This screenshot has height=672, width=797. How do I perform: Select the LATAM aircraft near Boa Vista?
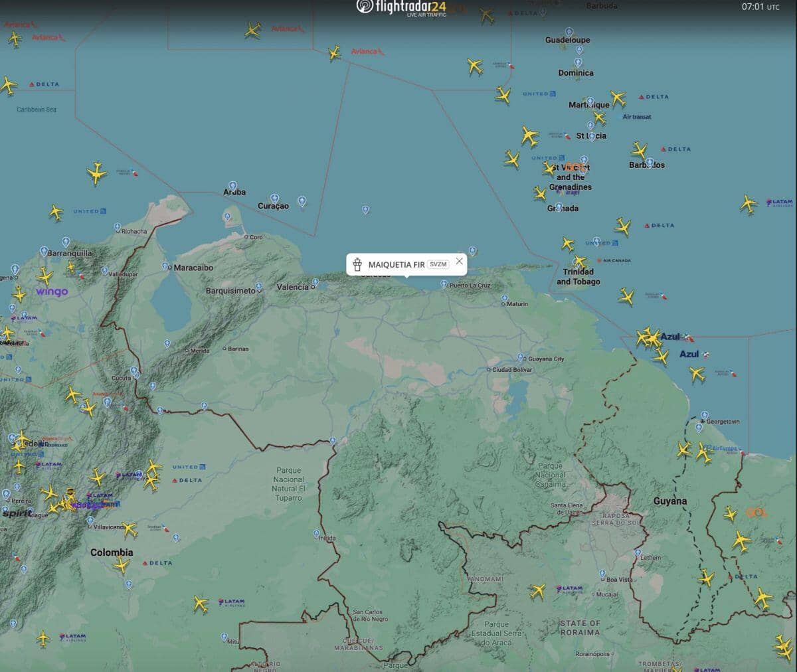click(537, 590)
